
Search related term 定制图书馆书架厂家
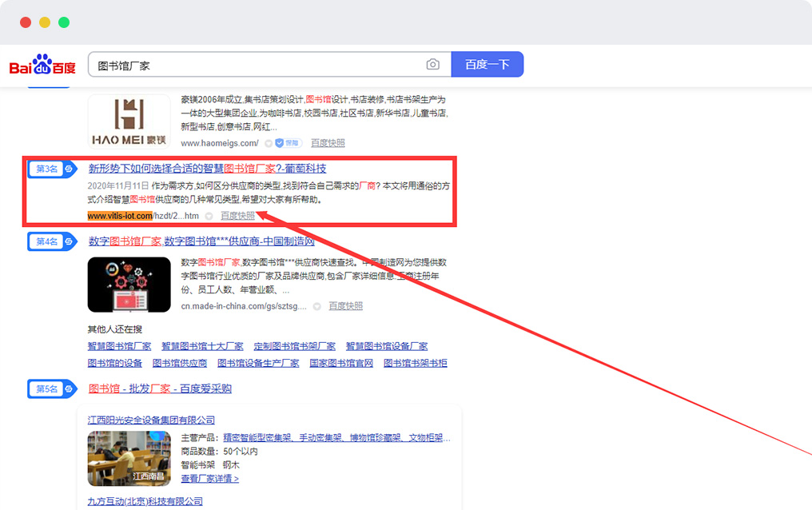(295, 346)
